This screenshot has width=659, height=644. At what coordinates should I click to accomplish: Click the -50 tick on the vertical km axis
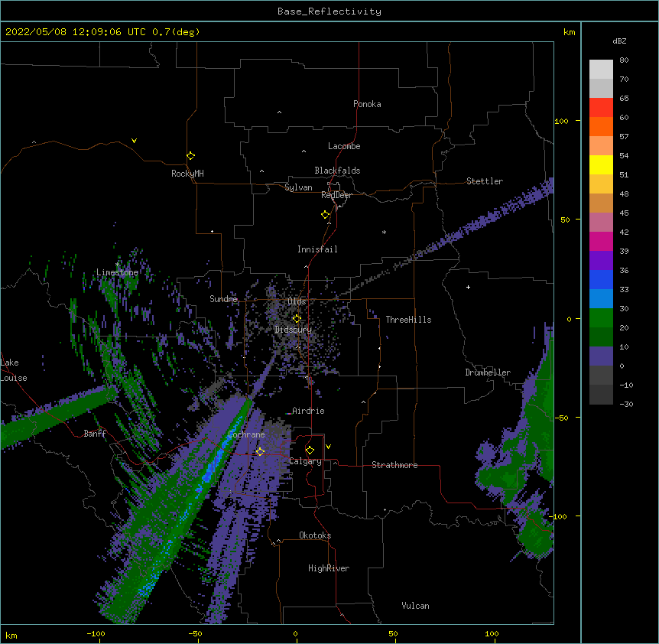(561, 418)
